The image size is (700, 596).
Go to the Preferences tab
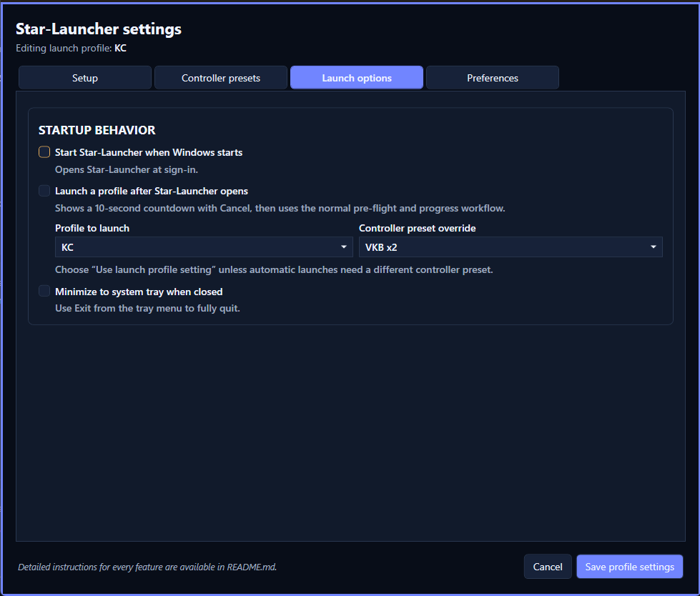pyautogui.click(x=493, y=78)
